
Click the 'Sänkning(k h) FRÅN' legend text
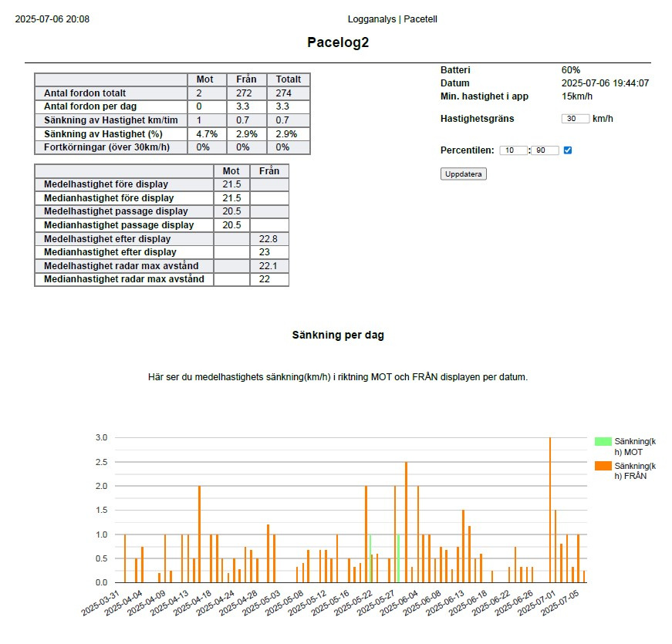pyautogui.click(x=635, y=471)
